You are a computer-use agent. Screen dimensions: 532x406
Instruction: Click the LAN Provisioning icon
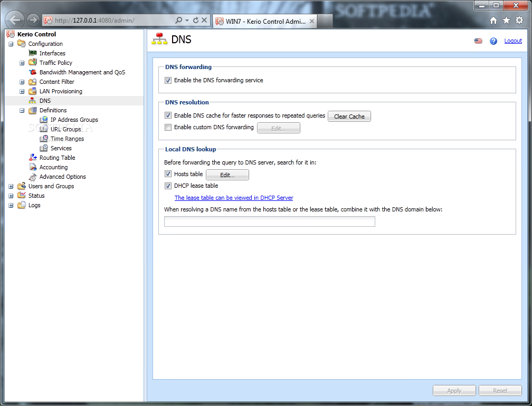tap(33, 91)
